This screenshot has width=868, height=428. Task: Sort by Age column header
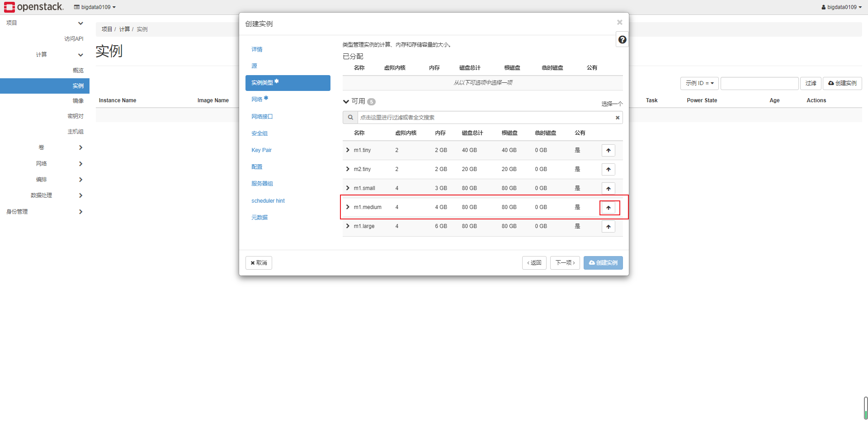coord(774,100)
